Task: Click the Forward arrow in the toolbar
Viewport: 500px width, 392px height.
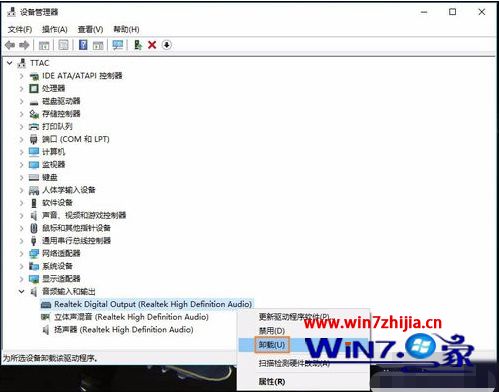Action: pyautogui.click(x=24, y=45)
